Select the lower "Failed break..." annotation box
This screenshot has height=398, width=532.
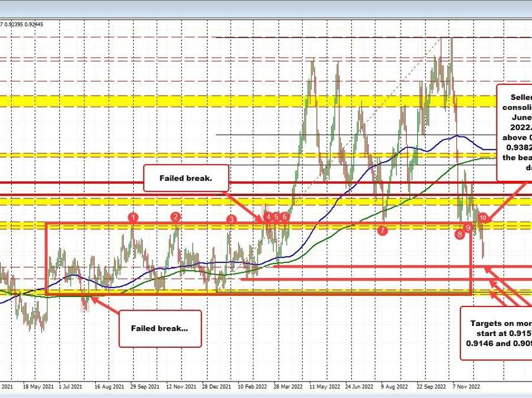(x=160, y=328)
